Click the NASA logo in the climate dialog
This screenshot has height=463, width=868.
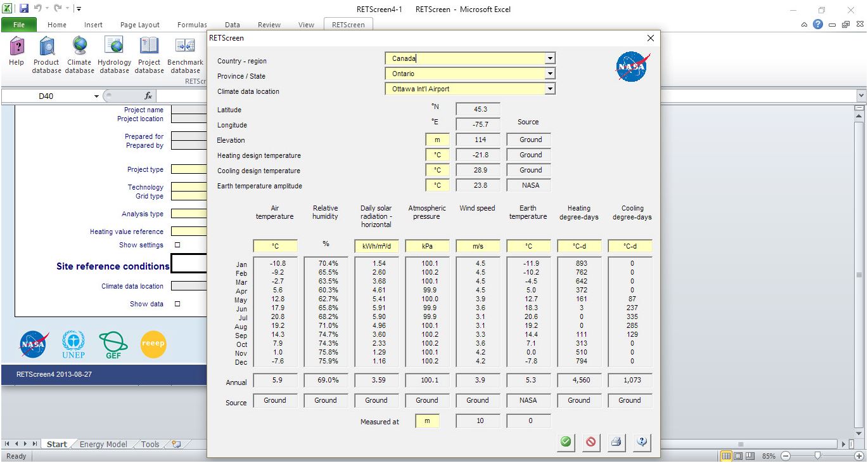pos(633,67)
